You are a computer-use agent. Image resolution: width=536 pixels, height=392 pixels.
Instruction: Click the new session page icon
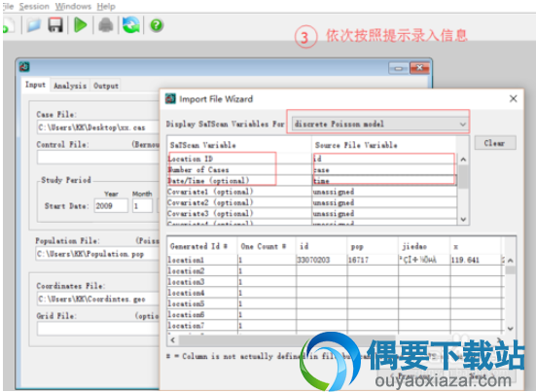click(x=8, y=25)
